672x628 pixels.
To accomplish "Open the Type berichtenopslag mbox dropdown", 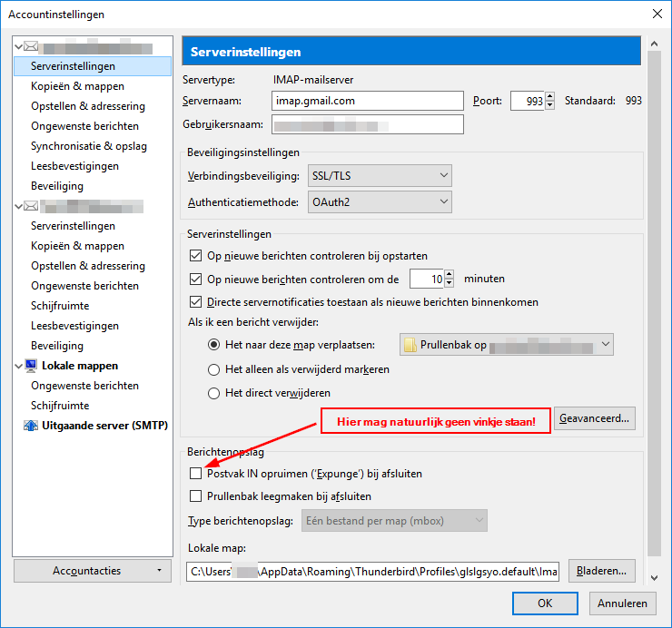I will pos(394,521).
